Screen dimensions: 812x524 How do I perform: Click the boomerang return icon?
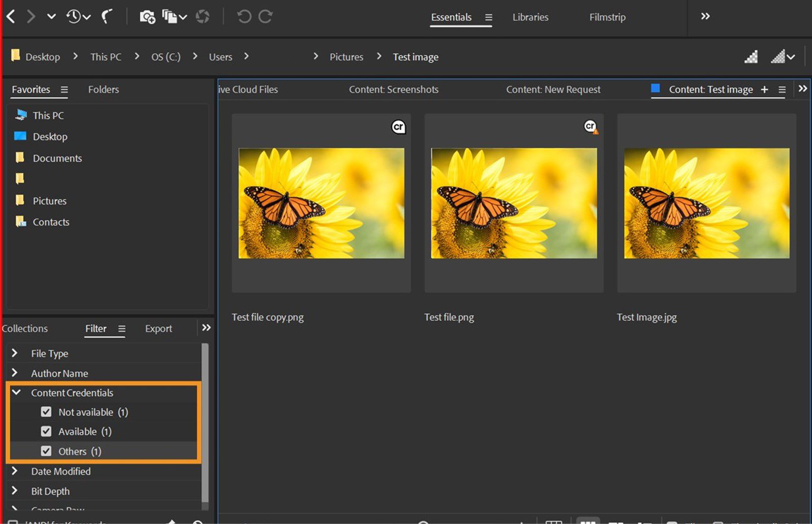coord(107,17)
